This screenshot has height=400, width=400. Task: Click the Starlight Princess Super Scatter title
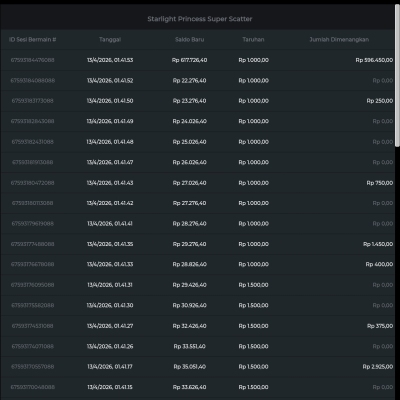pyautogui.click(x=200, y=19)
